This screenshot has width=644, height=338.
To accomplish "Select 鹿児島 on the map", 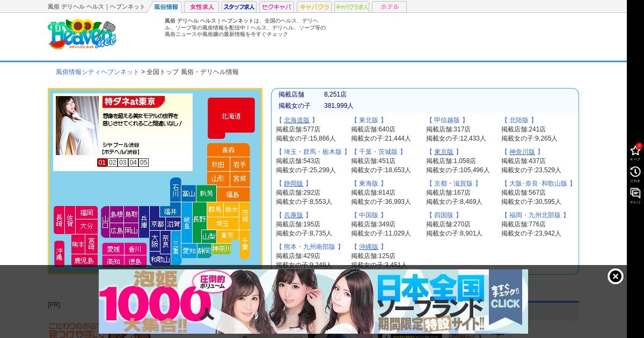I will pyautogui.click(x=84, y=261).
